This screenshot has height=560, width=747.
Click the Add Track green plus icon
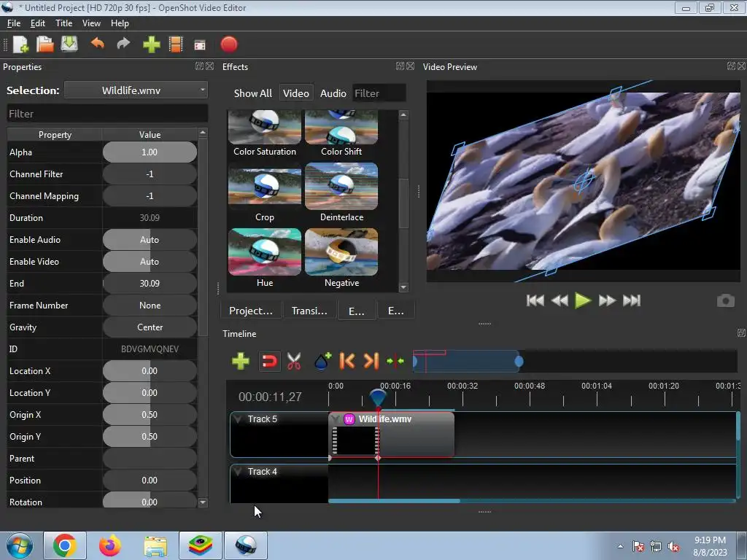click(241, 361)
